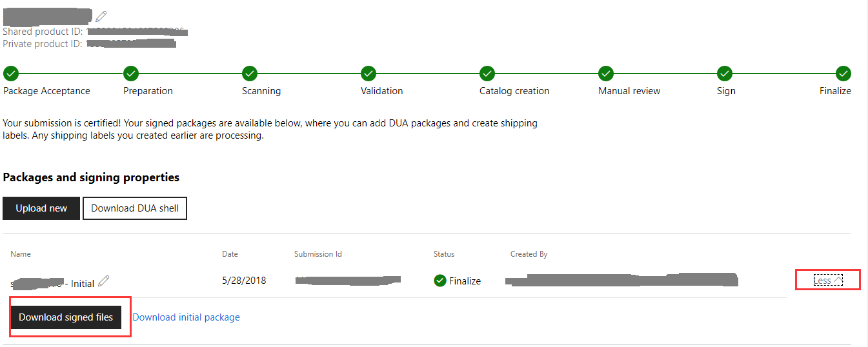
Task: Click the Catalog creation checkmark icon
Action: [x=487, y=74]
